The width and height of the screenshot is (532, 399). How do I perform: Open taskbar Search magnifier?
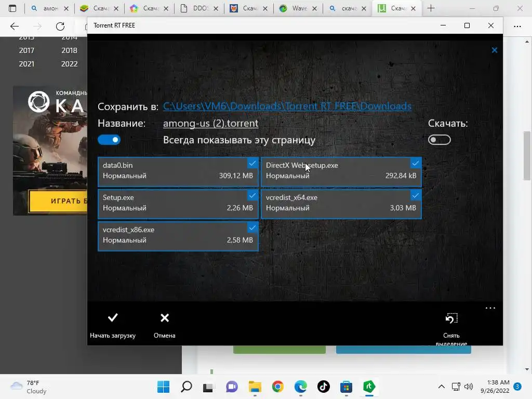tap(187, 387)
